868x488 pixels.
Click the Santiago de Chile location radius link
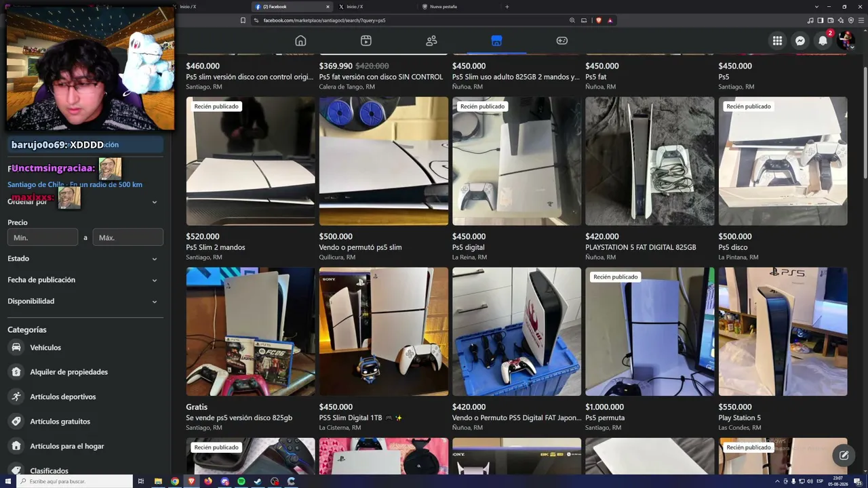point(75,184)
